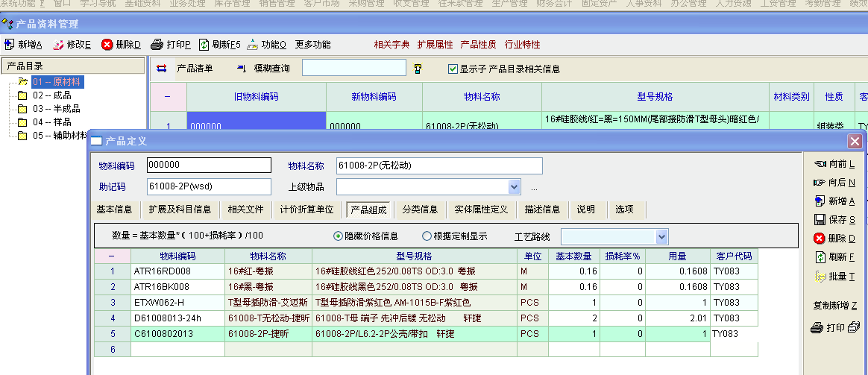The width and height of the screenshot is (868, 375).
Task: Click the red 删除 (Delete) toolbar icon
Action: click(107, 45)
